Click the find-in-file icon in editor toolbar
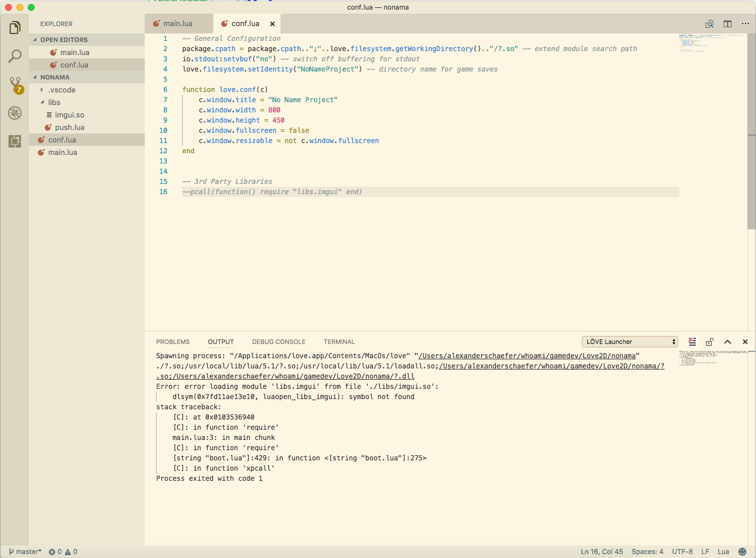756x558 pixels. coord(709,24)
